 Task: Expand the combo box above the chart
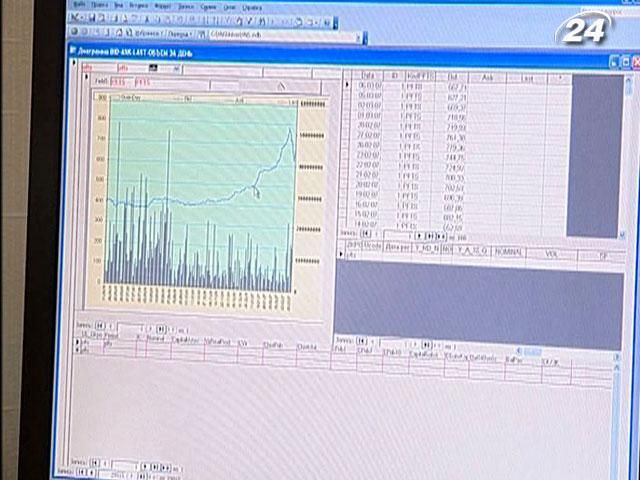pos(176,69)
